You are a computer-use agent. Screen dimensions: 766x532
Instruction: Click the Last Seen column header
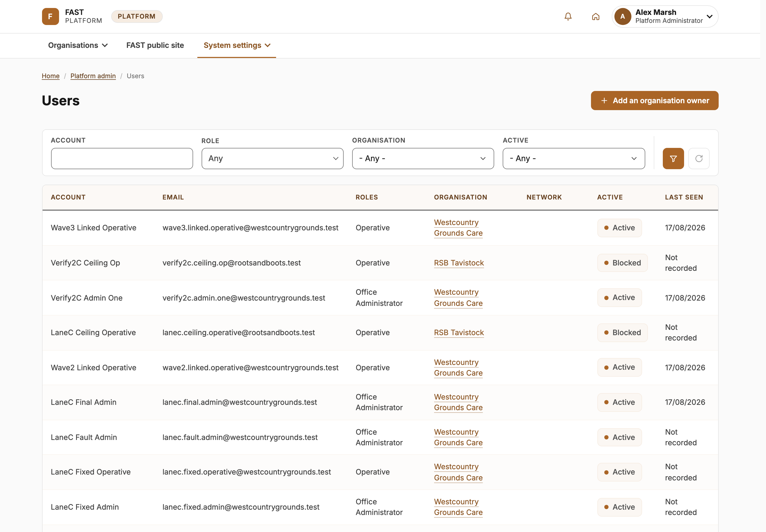(x=684, y=197)
